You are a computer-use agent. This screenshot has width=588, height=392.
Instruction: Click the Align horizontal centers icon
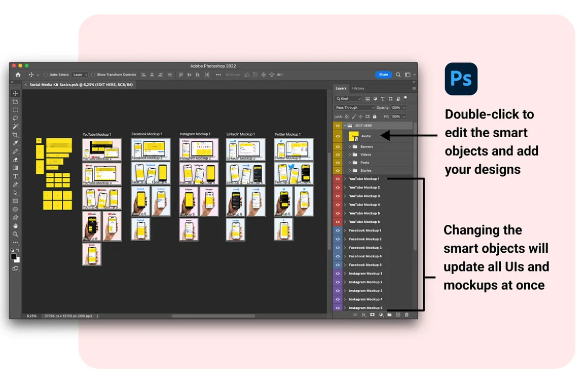(x=152, y=74)
